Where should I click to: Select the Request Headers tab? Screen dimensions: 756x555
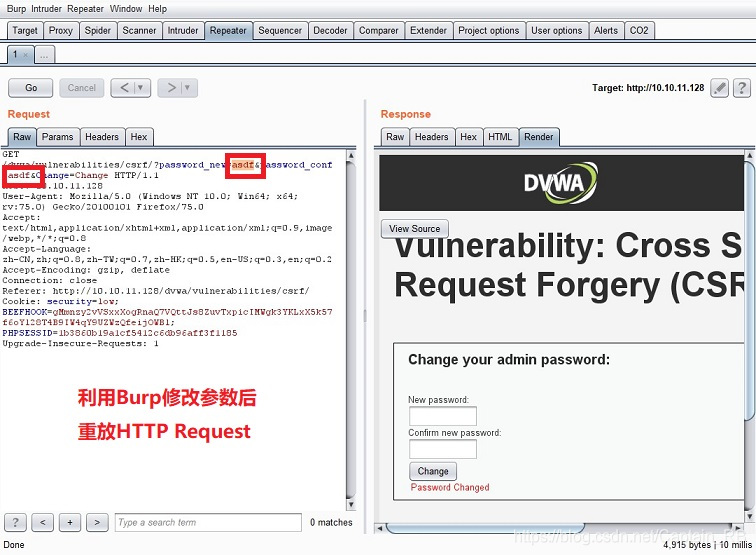click(x=102, y=137)
